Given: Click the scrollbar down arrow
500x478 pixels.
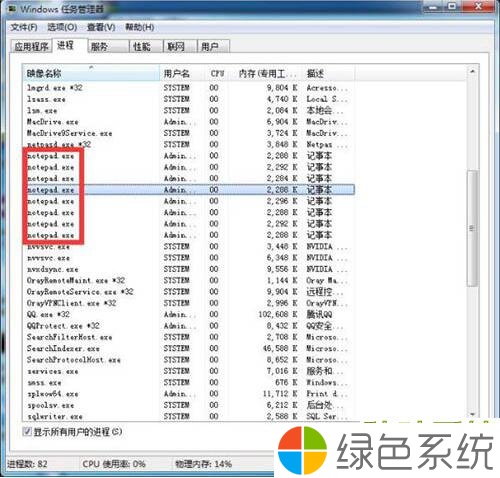Looking at the screenshot, I should 472,414.
